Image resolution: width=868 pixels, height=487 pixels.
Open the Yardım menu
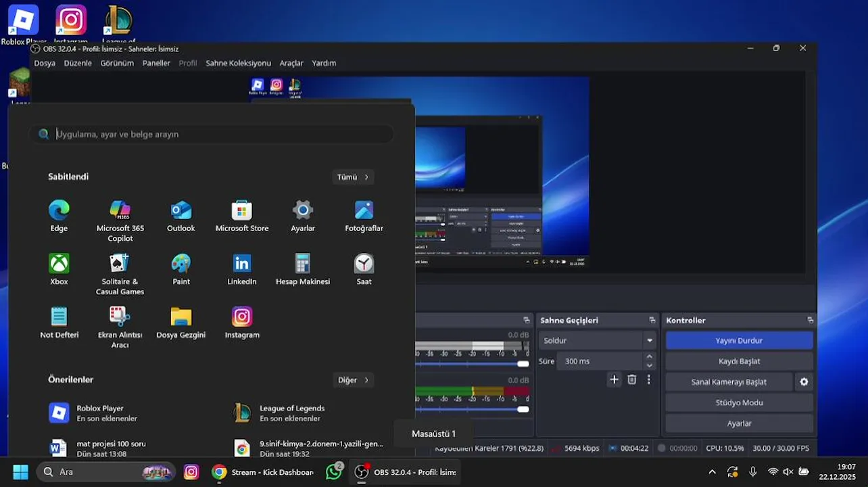(324, 63)
